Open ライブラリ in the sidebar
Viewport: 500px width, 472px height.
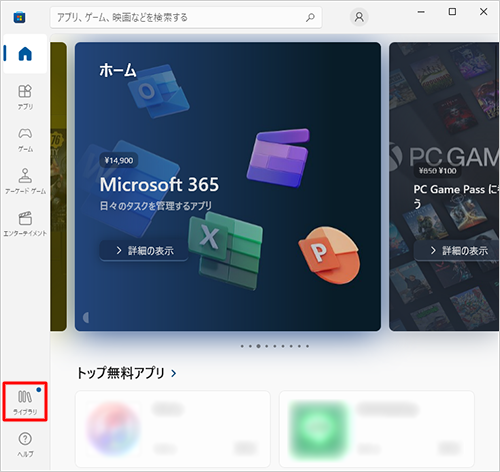click(25, 402)
